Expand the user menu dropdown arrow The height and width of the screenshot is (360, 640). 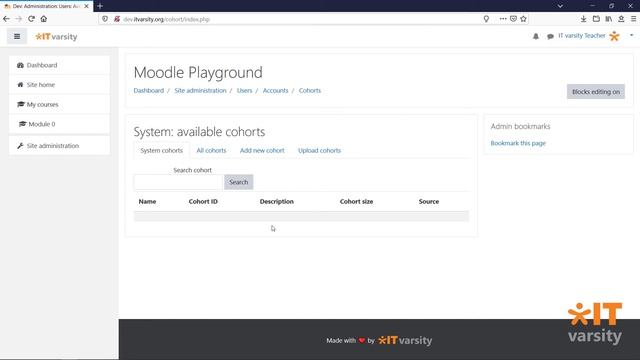[x=631, y=36]
